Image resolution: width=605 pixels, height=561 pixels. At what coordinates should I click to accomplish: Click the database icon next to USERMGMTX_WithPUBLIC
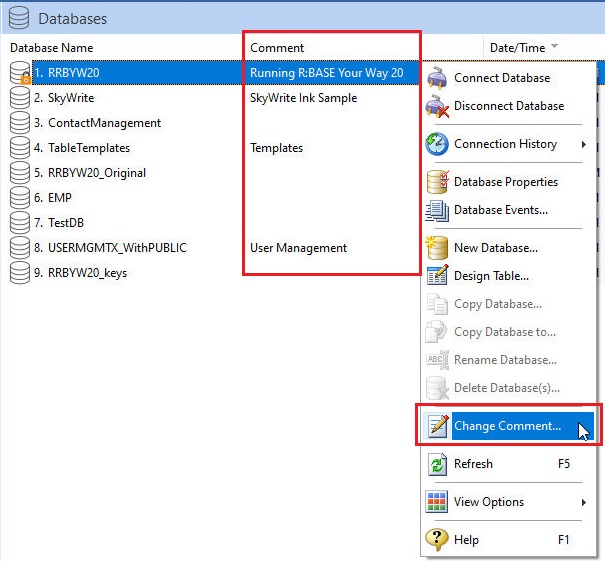pyautogui.click(x=20, y=248)
